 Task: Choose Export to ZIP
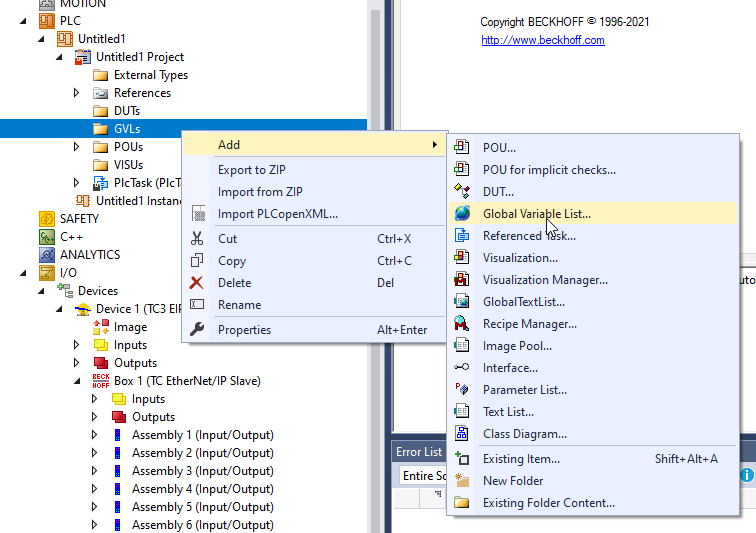coord(314,170)
